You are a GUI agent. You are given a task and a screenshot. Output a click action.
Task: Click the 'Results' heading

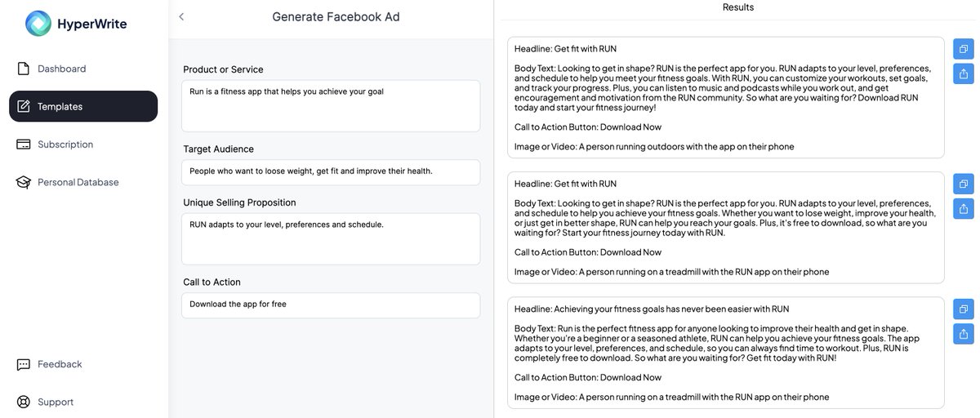coord(738,7)
